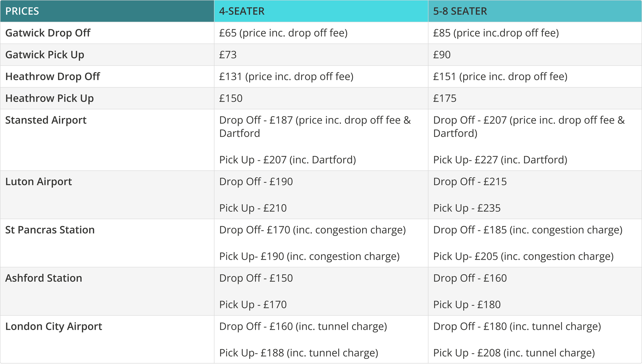
Task: Click the Heathrow Pick Up row label
Action: point(49,98)
